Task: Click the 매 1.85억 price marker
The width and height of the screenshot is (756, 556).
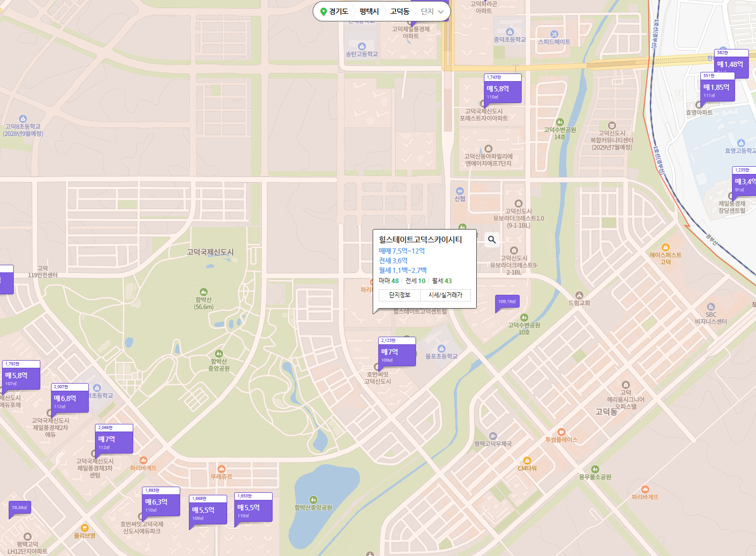Action: [x=718, y=87]
